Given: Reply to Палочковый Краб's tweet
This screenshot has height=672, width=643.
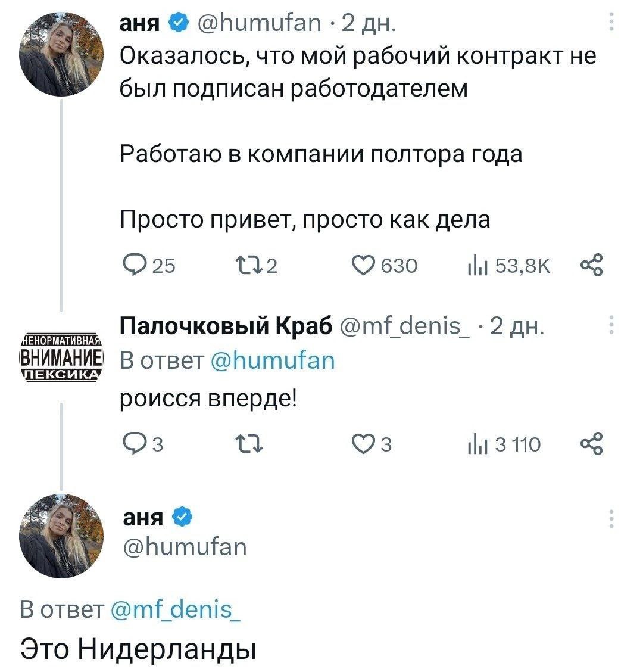Looking at the screenshot, I should 133,444.
